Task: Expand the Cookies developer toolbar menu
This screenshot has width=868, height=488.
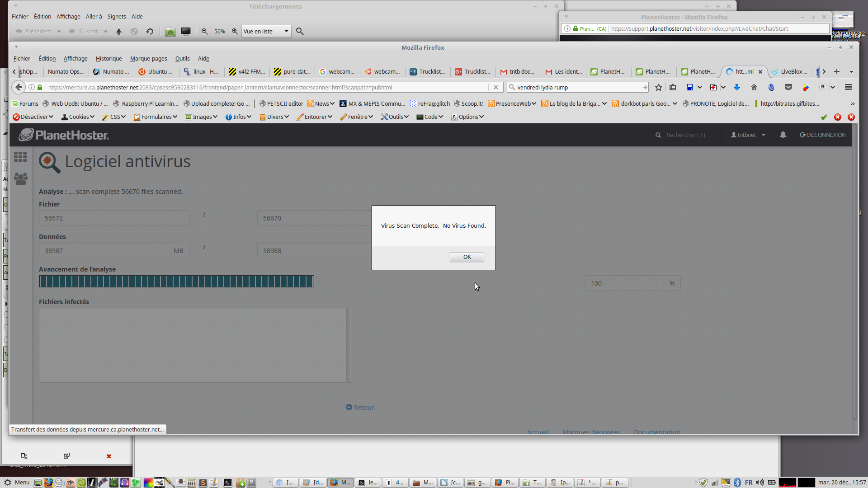Action: pos(78,117)
